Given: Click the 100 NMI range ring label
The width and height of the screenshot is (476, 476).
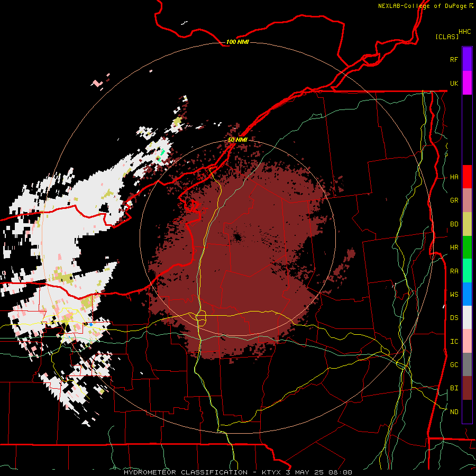Looking at the screenshot, I should pos(237,42).
